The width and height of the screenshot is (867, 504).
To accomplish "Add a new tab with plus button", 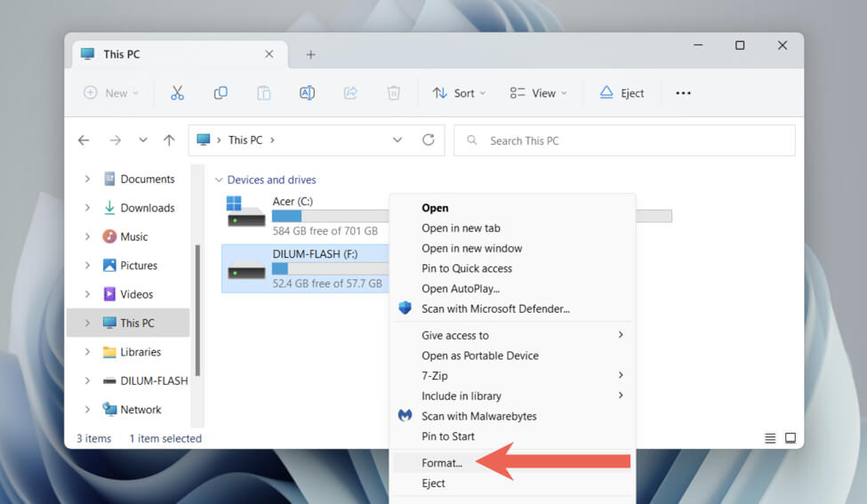I will click(310, 54).
